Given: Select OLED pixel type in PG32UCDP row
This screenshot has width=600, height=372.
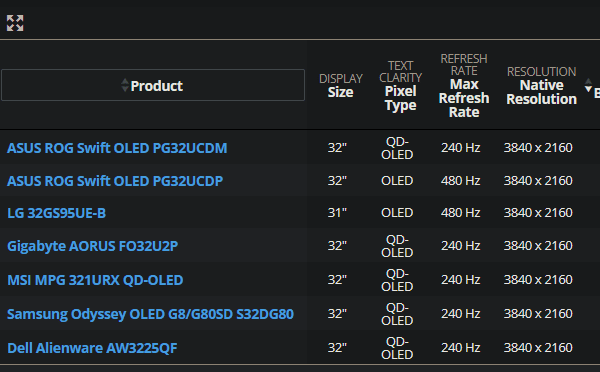Looking at the screenshot, I should pyautogui.click(x=397, y=181).
